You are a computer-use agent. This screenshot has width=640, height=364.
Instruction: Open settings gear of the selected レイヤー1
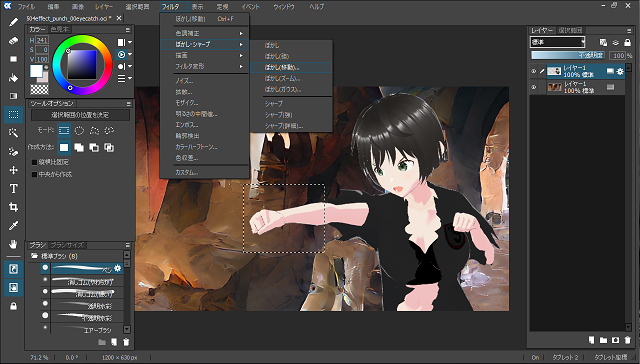pyautogui.click(x=620, y=71)
